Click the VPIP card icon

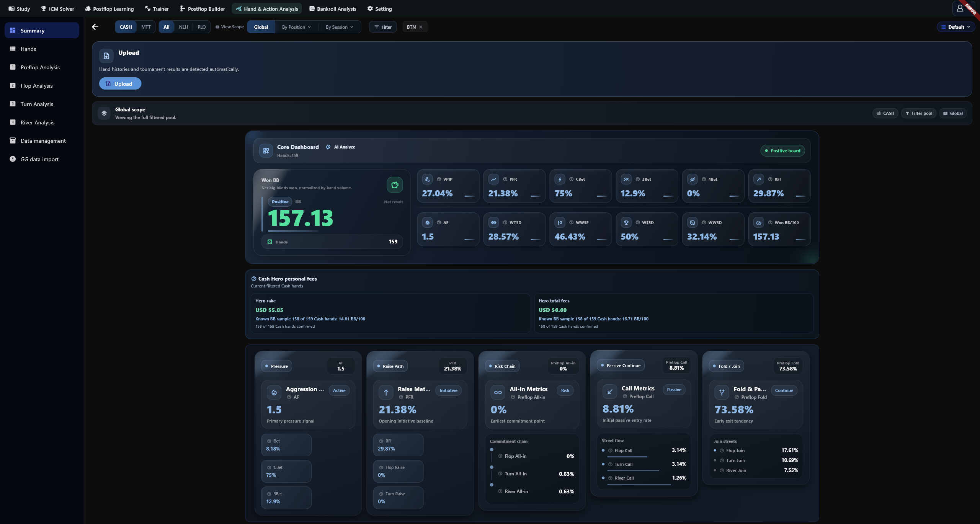tap(427, 179)
